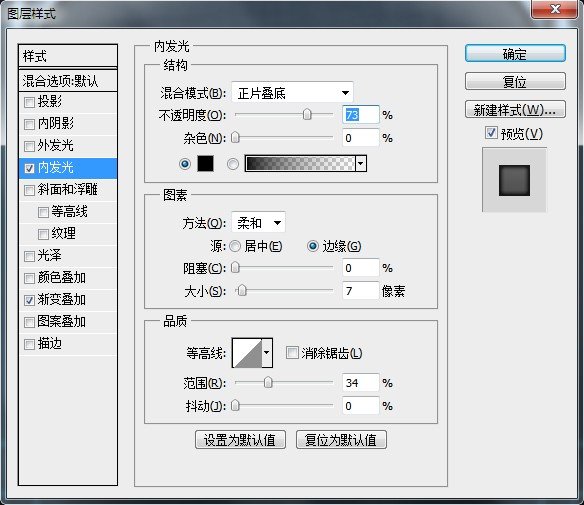Enable the 颜色叠加 color overlay checkbox

29,278
